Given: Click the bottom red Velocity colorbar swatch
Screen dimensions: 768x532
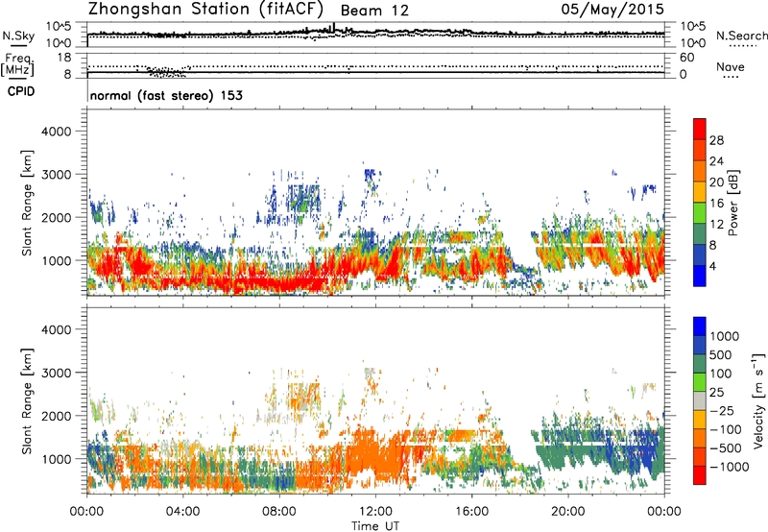Looking at the screenshot, I should coord(700,475).
